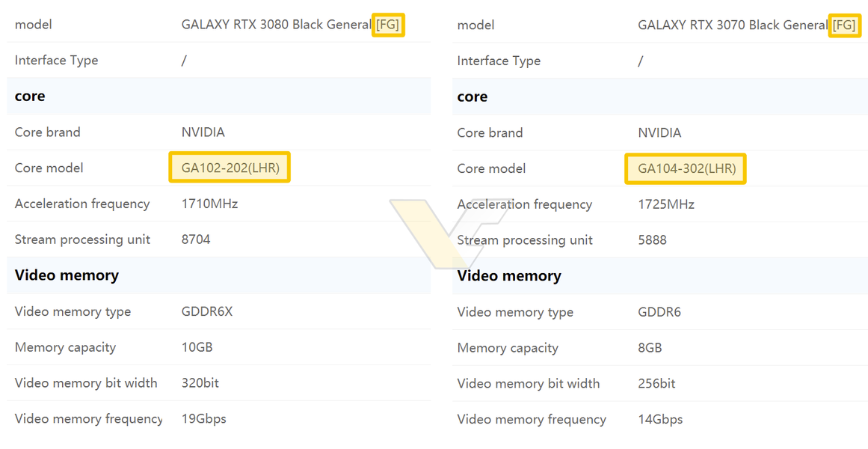This screenshot has width=868, height=449.
Task: Click the GALAXY RTX 3070 Black General name
Action: pyautogui.click(x=732, y=25)
